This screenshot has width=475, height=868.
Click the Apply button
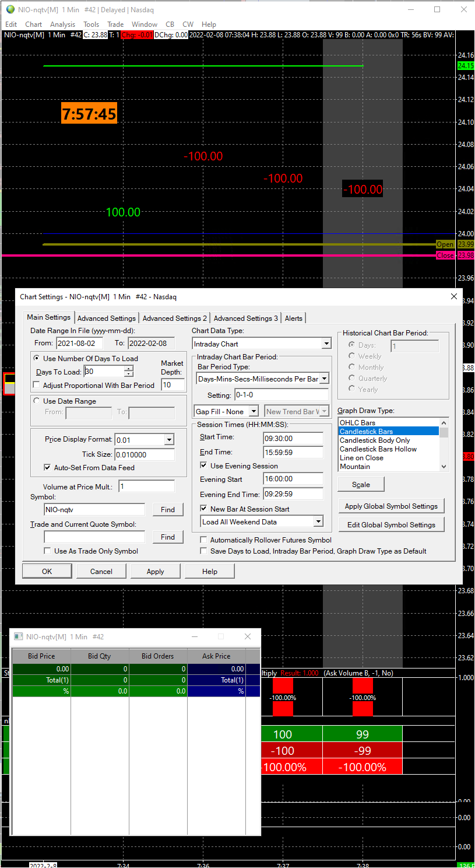pyautogui.click(x=155, y=571)
